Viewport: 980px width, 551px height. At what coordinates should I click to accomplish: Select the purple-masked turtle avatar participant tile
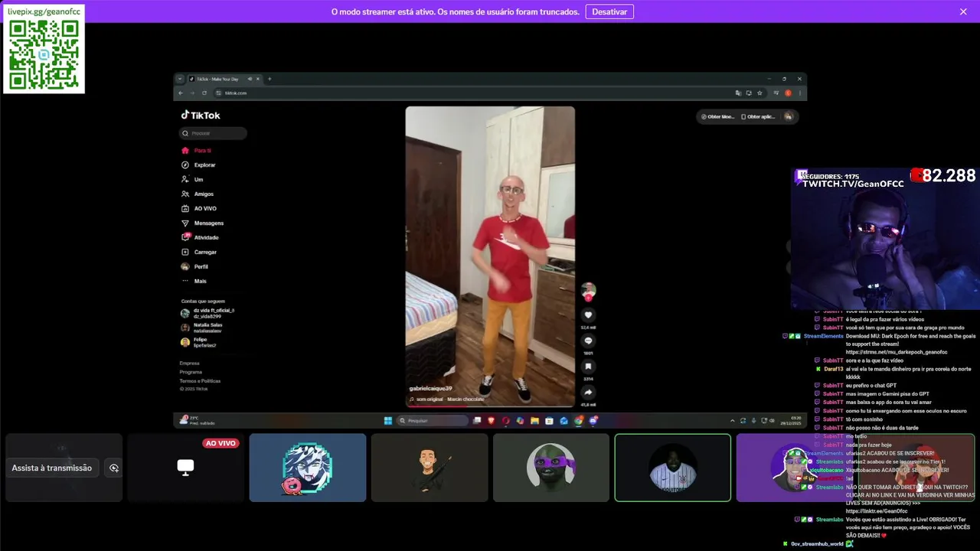[551, 468]
